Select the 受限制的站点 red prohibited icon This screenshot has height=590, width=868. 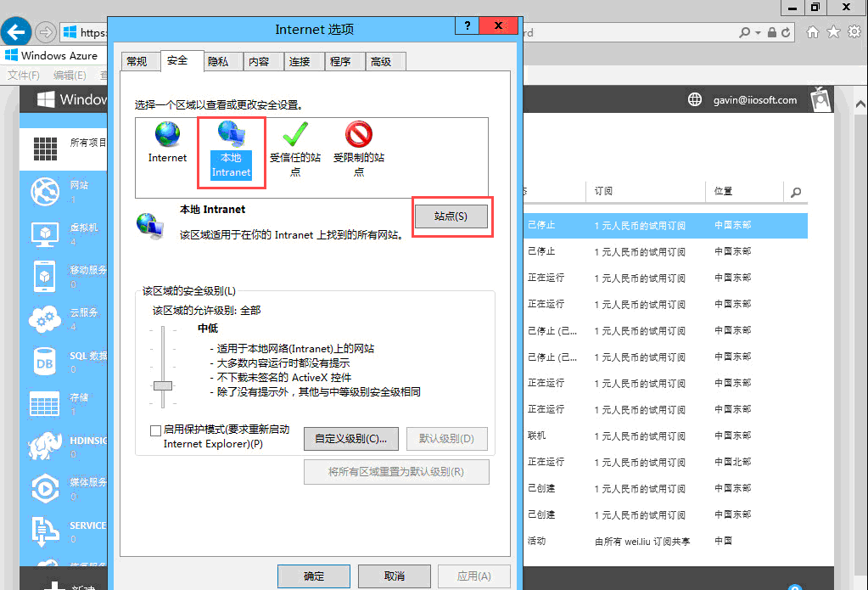359,134
